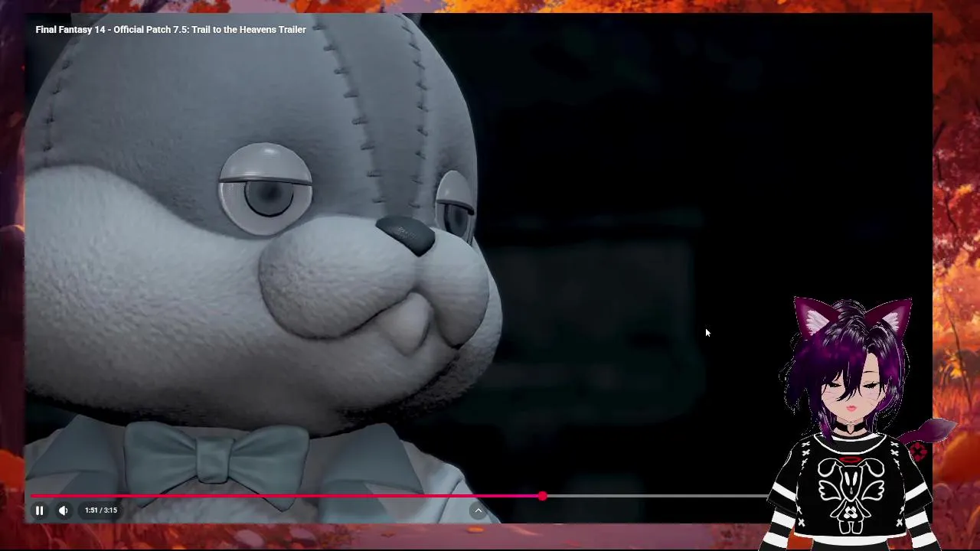Click the video title Final Fantasy 14 trailer

[171, 30]
